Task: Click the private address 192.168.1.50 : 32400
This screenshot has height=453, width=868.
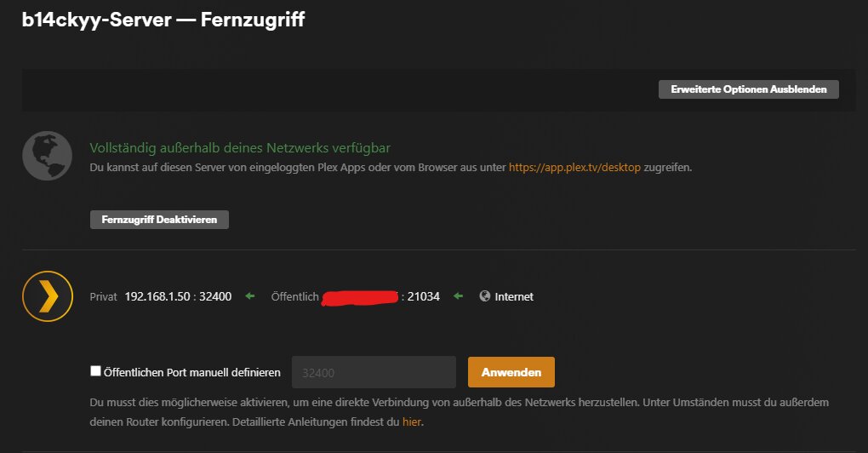Action: coord(178,296)
